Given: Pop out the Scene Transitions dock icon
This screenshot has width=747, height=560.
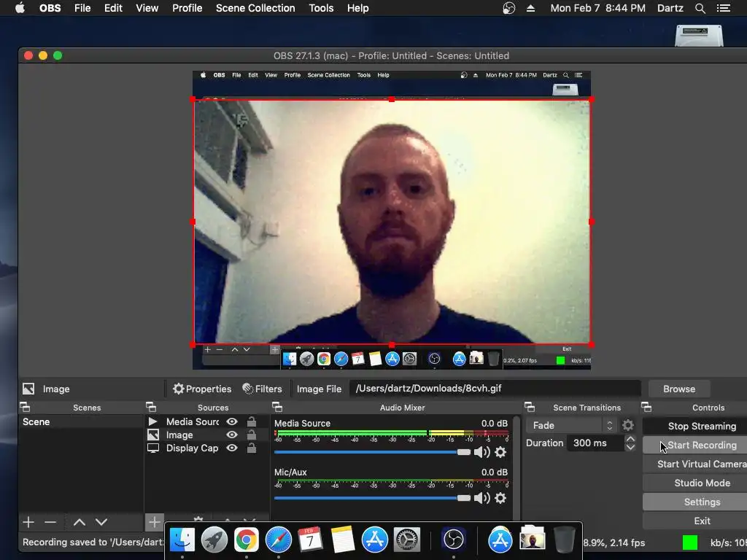Looking at the screenshot, I should [530, 407].
